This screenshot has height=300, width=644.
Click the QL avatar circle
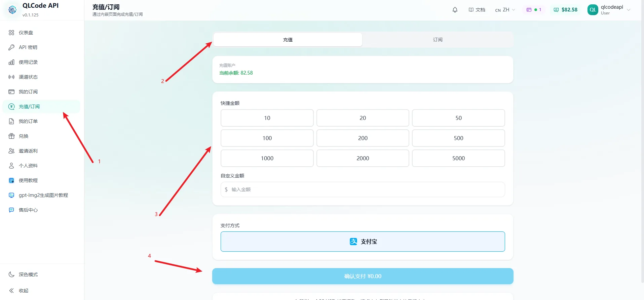[x=593, y=10]
